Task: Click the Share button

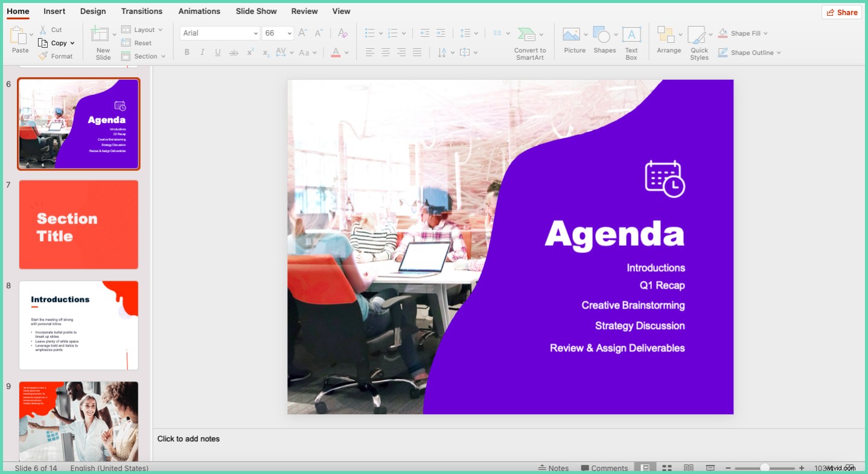Action: (841, 12)
